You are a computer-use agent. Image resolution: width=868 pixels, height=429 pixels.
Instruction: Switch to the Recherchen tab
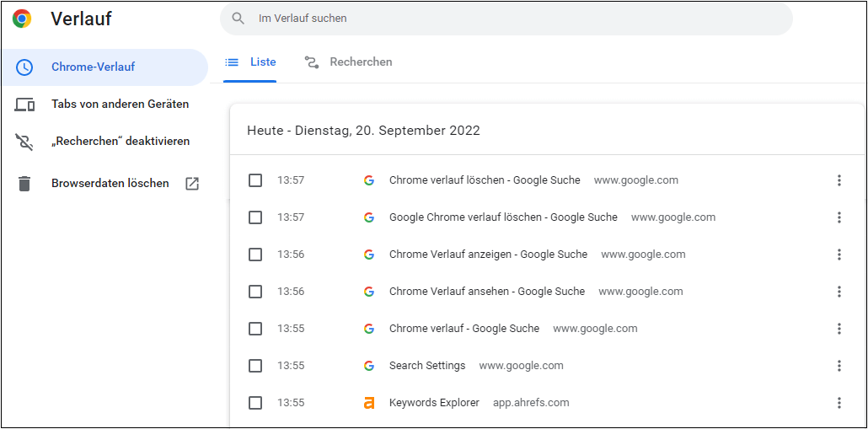(349, 62)
